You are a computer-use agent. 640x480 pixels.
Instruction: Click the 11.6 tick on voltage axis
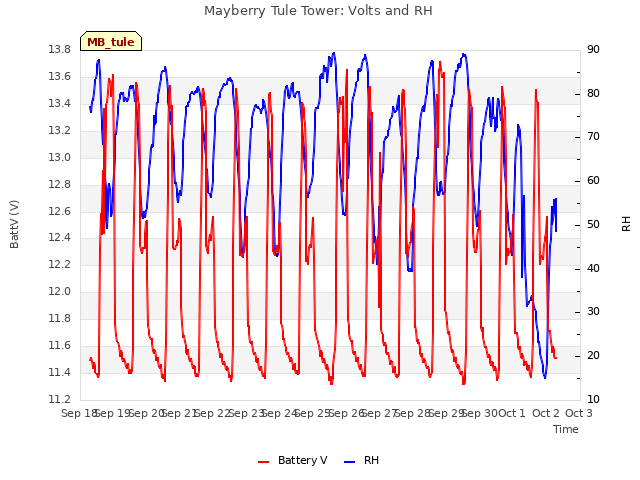tap(60, 345)
